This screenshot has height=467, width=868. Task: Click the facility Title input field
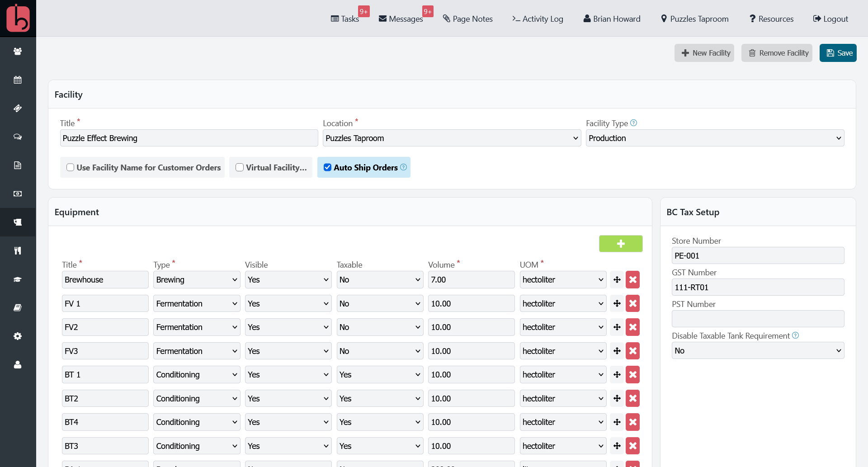[x=189, y=138]
